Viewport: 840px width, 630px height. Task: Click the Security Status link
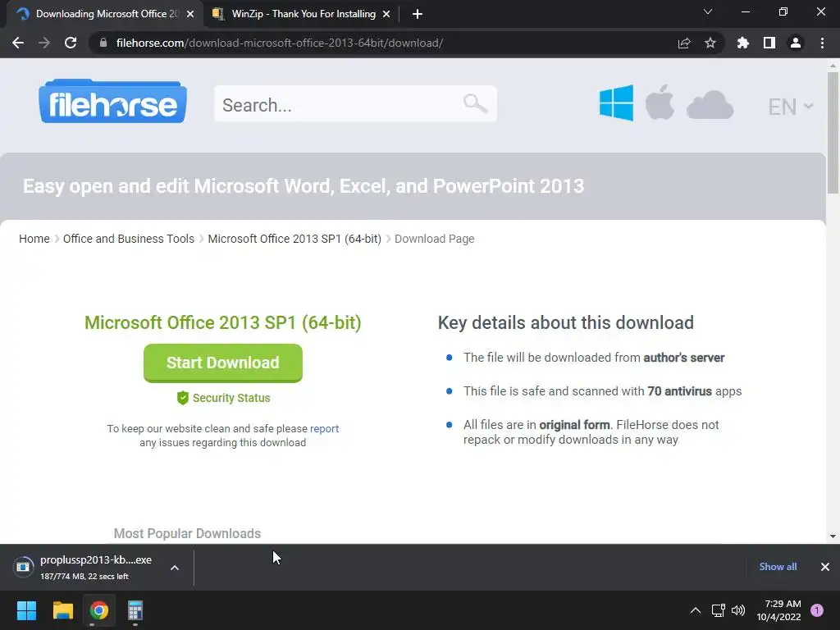231,398
